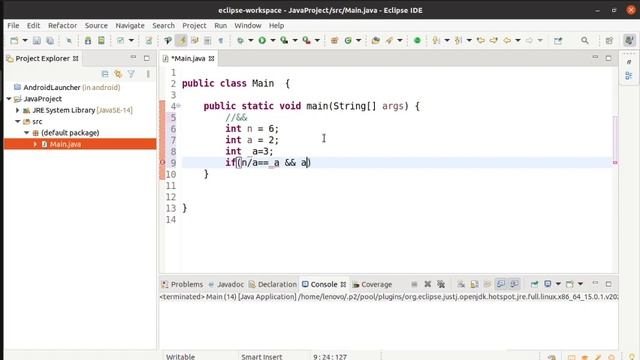The width and height of the screenshot is (640, 360).
Task: Toggle the Word Wrap toolbar icon
Action: pos(195,40)
